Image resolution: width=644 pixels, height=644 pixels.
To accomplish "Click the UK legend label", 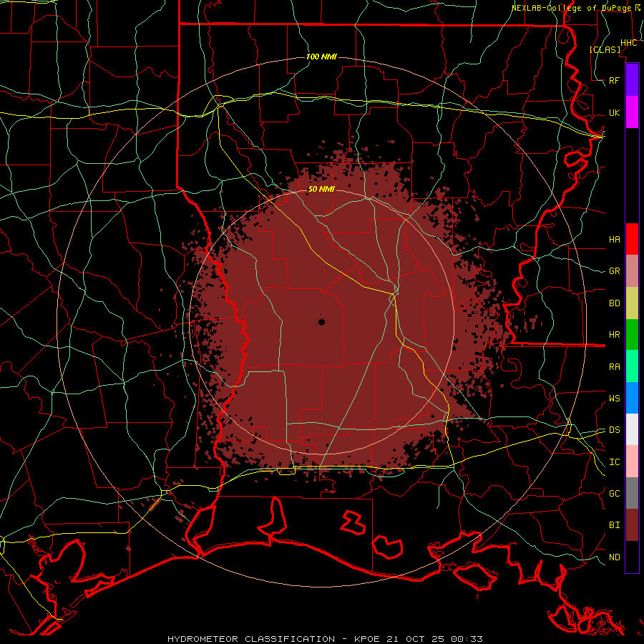I will (x=615, y=112).
